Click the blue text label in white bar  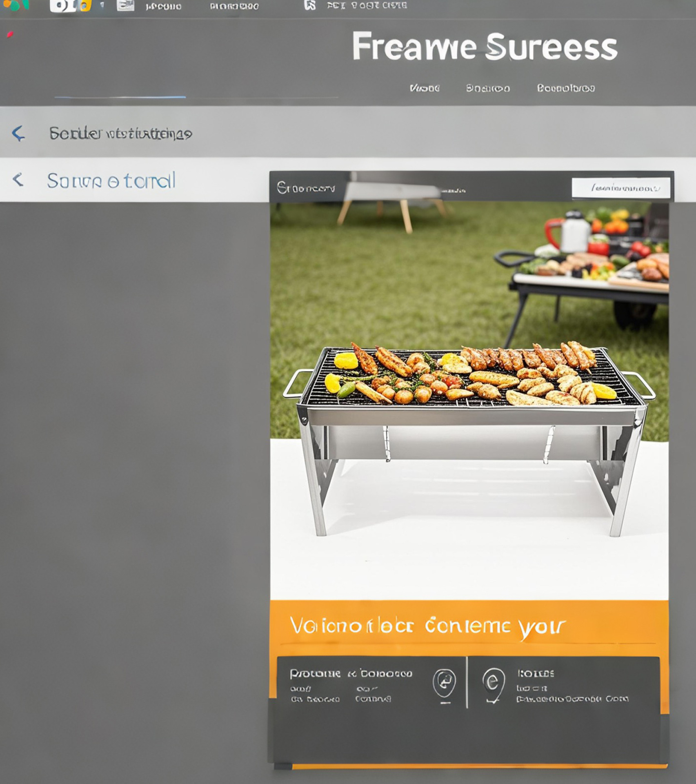(111, 180)
